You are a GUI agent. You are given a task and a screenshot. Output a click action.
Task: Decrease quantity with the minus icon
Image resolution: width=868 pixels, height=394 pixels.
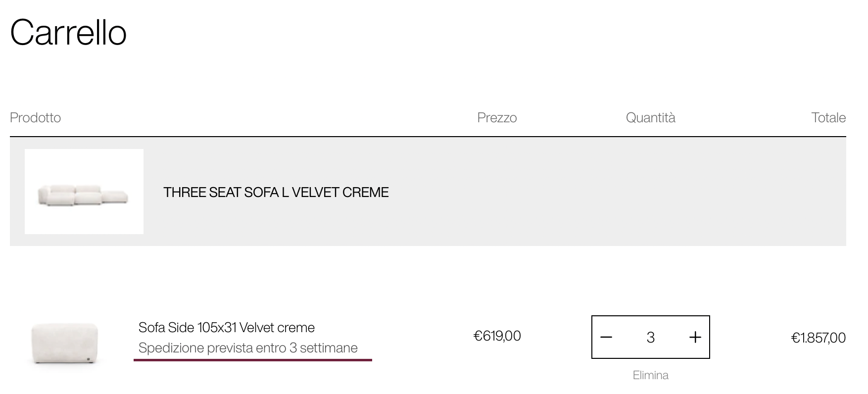[606, 337]
